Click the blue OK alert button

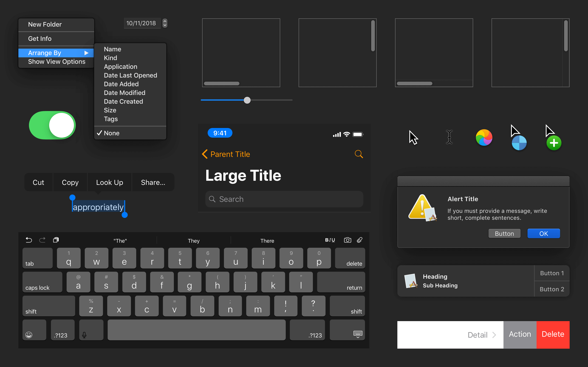(x=543, y=234)
